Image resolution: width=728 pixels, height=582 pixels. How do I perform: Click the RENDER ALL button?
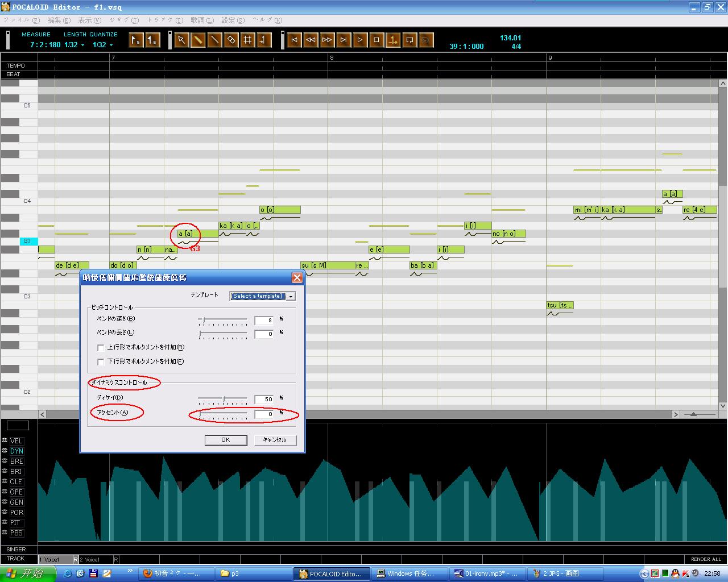click(x=706, y=559)
